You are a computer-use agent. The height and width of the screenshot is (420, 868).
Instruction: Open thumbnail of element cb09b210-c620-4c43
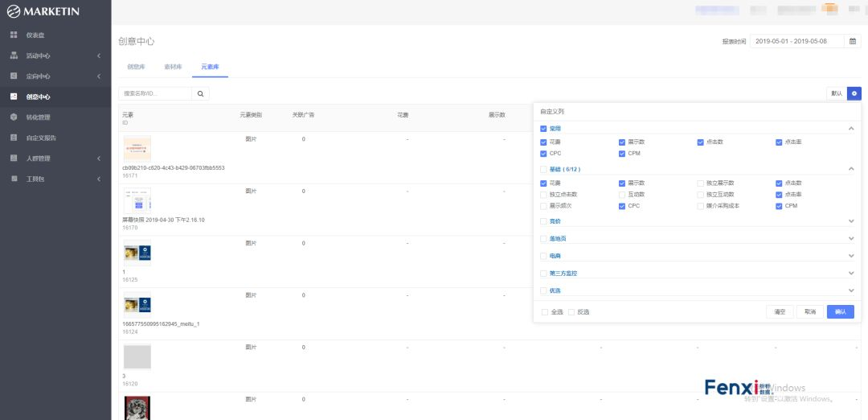(137, 149)
